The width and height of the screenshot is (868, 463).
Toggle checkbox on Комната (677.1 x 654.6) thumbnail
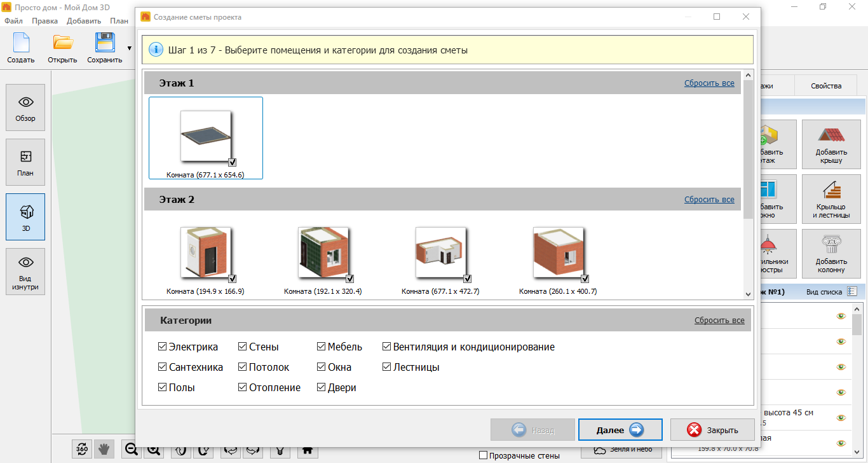[233, 162]
